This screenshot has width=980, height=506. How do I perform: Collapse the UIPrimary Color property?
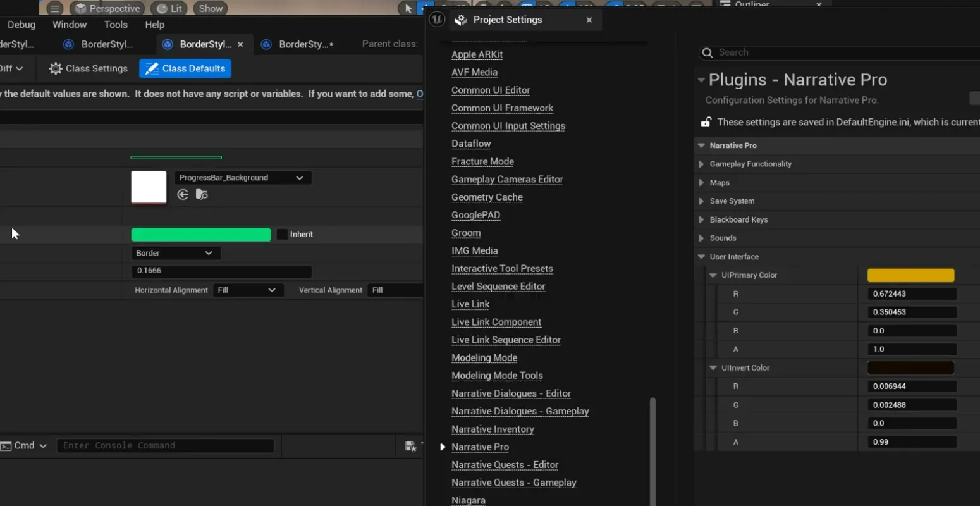click(713, 275)
